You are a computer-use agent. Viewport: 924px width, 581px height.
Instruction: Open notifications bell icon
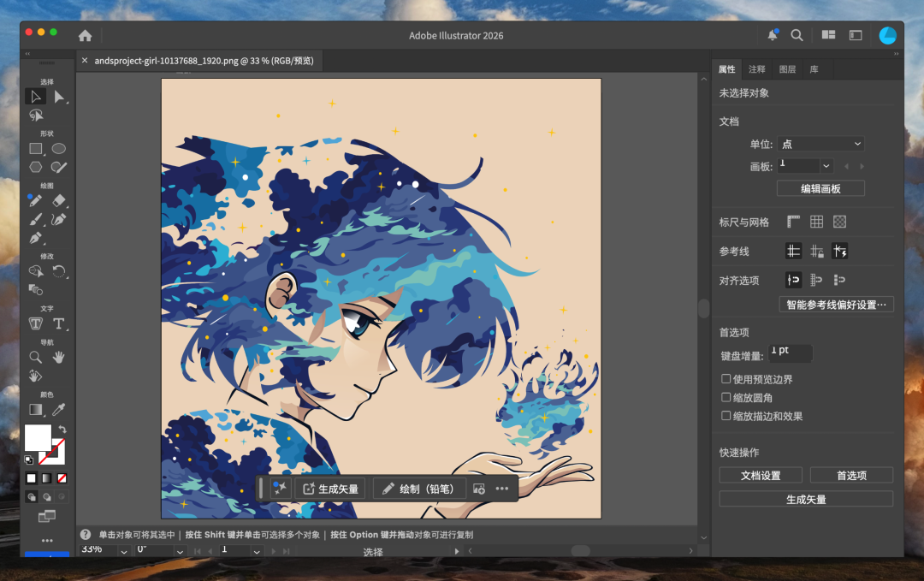[773, 35]
